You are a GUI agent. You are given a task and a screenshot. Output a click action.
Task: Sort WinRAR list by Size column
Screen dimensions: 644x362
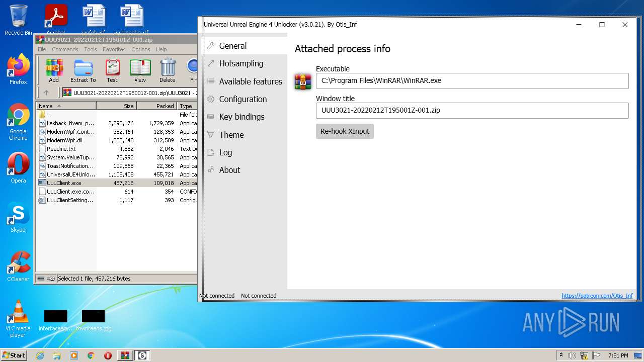pyautogui.click(x=116, y=106)
